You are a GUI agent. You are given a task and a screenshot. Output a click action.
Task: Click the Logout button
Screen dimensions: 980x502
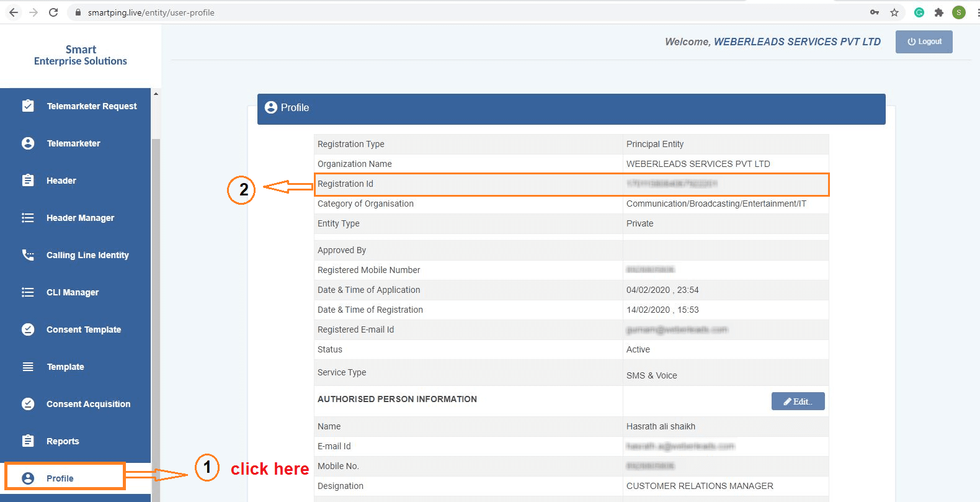coord(924,42)
